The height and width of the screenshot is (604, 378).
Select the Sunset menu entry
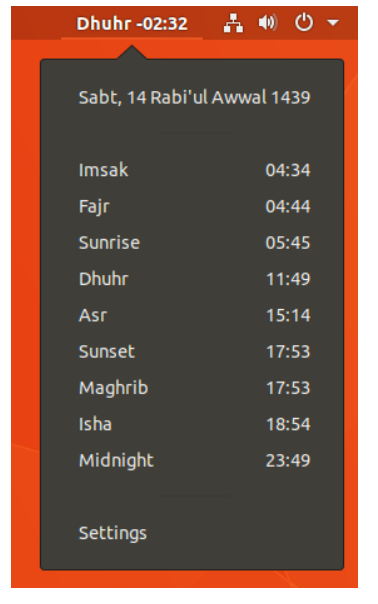192,351
